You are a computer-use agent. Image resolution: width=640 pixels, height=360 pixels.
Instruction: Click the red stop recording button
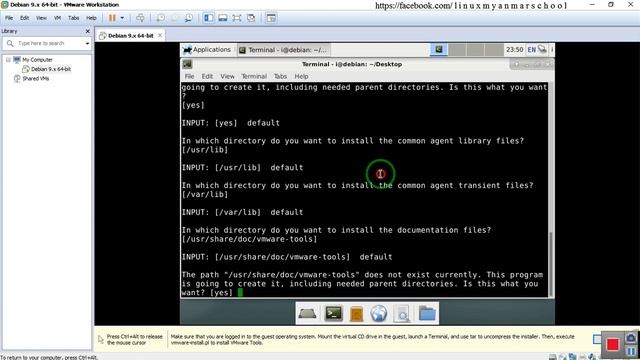(x=613, y=344)
